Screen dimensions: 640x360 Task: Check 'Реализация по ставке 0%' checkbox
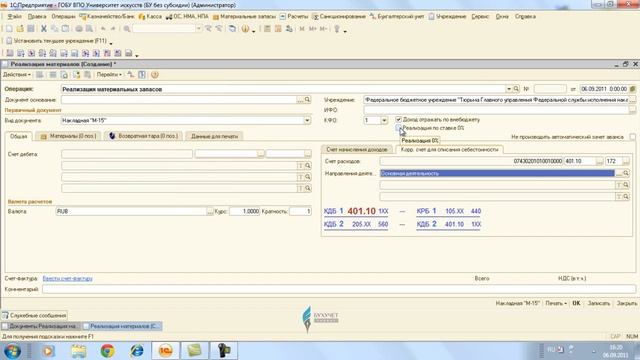tap(398, 128)
